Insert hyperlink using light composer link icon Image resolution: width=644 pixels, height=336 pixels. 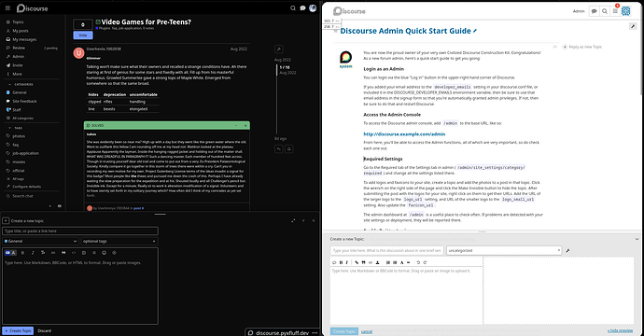point(357,262)
